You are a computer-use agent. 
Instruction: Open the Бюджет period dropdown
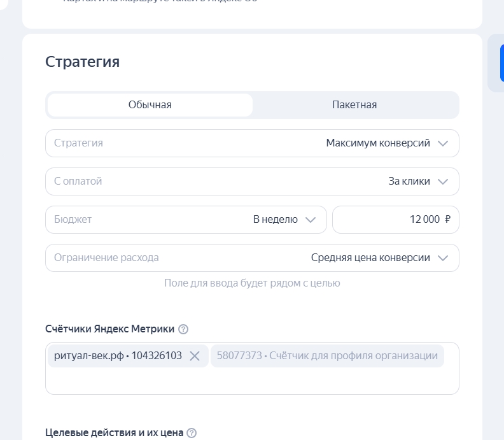(186, 220)
